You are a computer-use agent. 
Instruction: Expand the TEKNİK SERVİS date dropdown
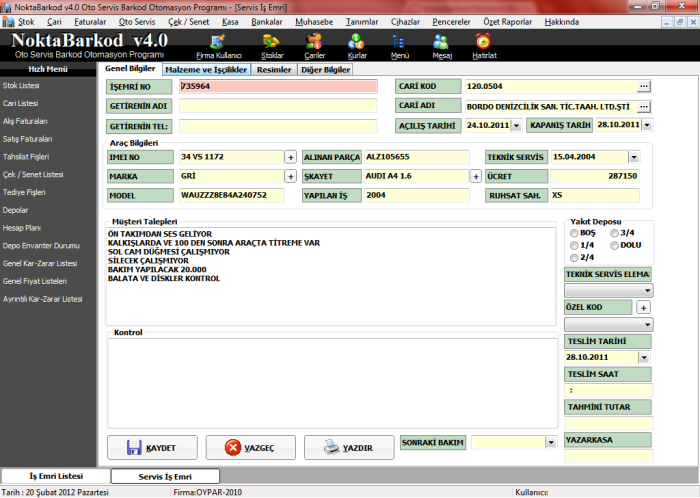[x=634, y=157]
